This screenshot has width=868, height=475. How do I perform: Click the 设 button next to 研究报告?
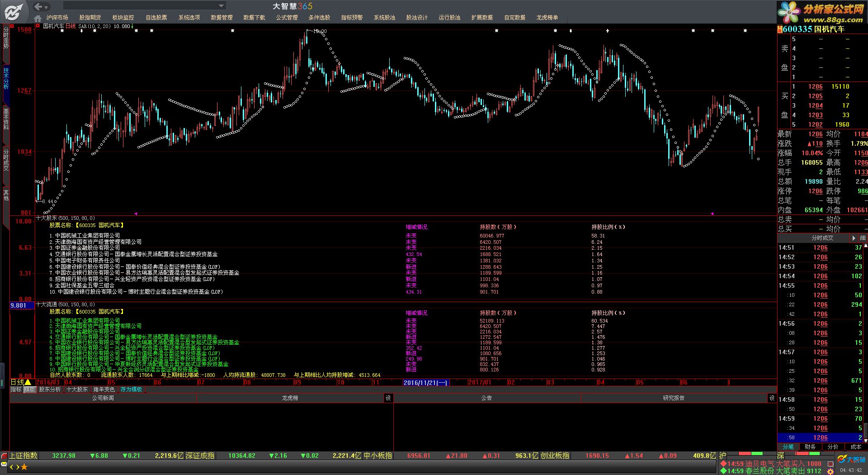pos(772,398)
